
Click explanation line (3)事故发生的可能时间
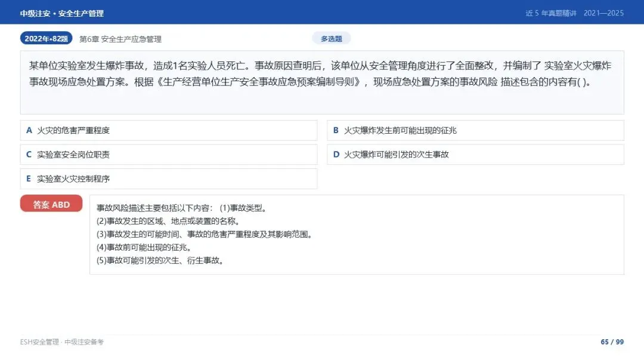(205, 234)
